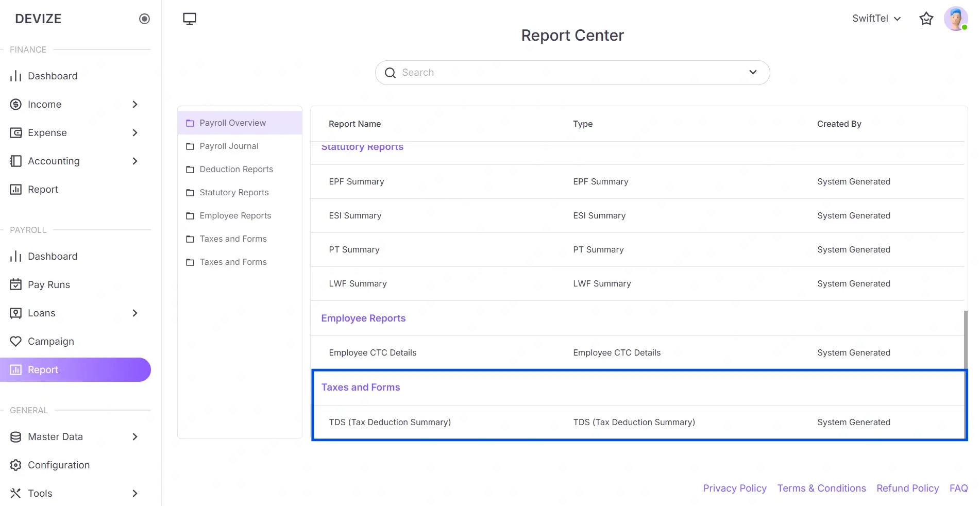Click the Configuration gear icon
Image resolution: width=980 pixels, height=506 pixels.
pyautogui.click(x=16, y=465)
